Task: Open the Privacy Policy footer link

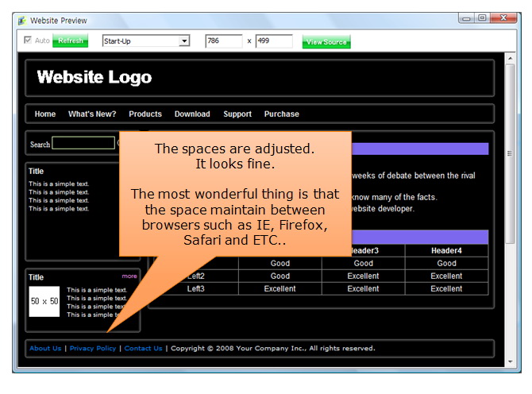Action: 93,348
